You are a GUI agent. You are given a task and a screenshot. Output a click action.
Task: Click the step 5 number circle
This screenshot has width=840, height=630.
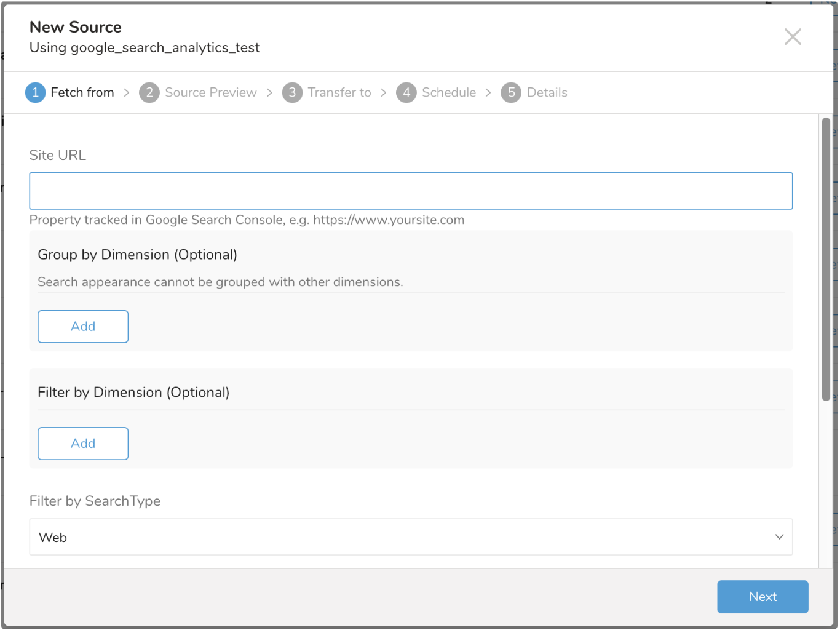pyautogui.click(x=511, y=92)
